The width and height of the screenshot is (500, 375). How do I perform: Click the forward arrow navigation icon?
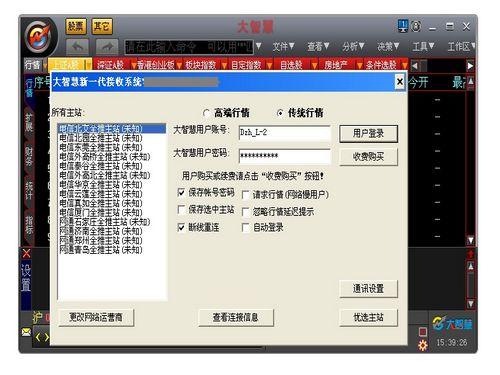(x=107, y=47)
